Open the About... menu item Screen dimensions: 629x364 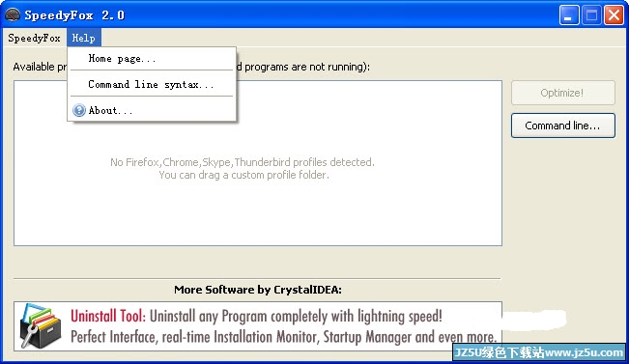pyautogui.click(x=152, y=110)
